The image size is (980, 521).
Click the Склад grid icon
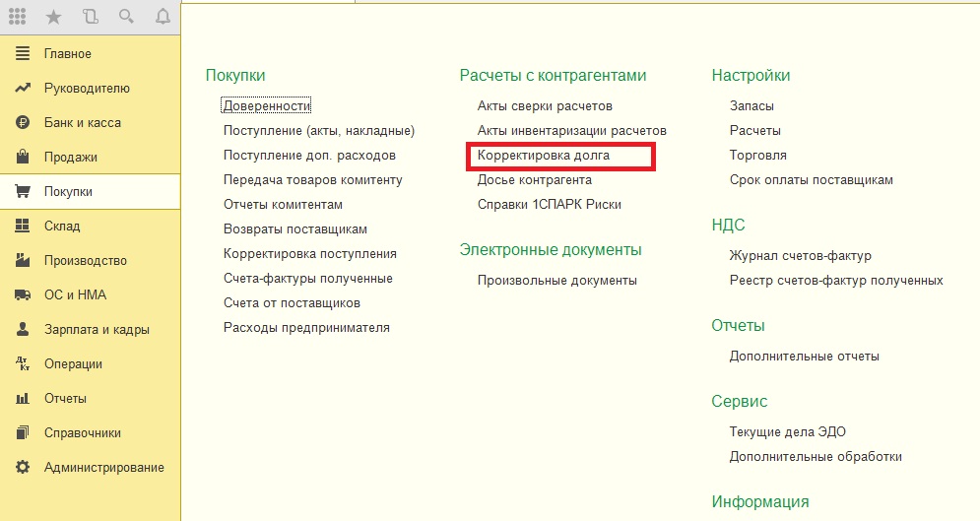pos(23,226)
